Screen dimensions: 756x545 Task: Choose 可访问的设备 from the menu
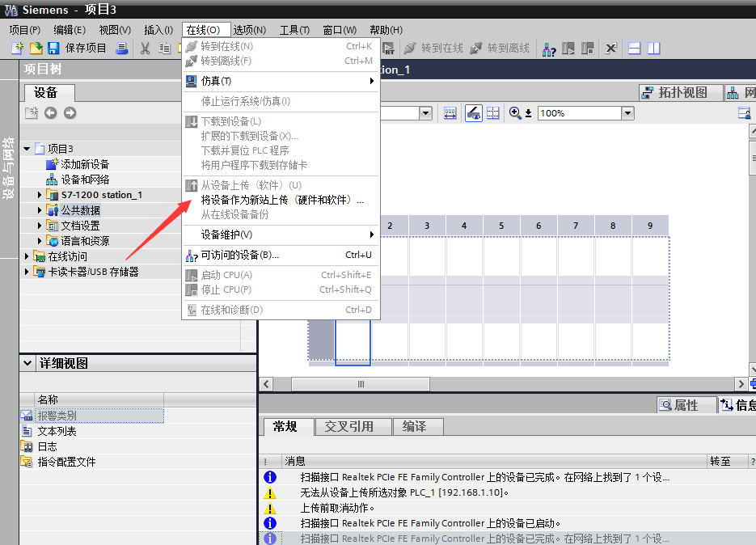click(x=239, y=255)
